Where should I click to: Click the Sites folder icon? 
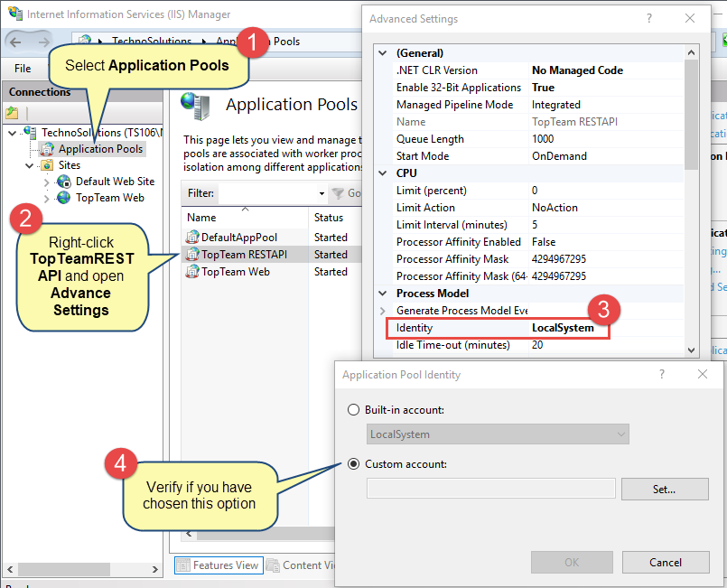click(x=47, y=165)
